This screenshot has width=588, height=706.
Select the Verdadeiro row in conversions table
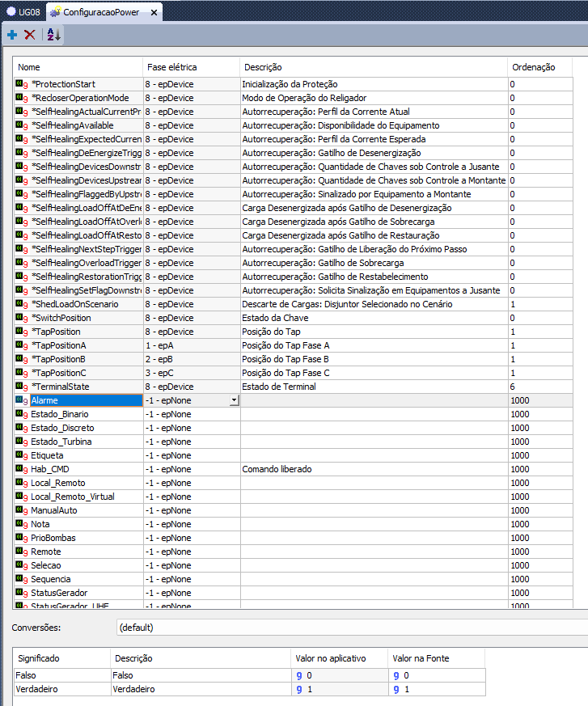pyautogui.click(x=250, y=689)
